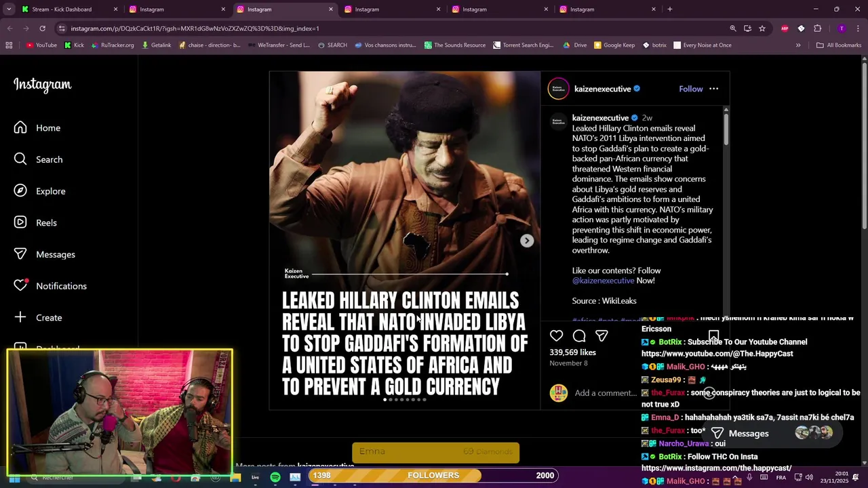
Task: Open the browser zoom magnifier icon
Action: click(x=732, y=28)
